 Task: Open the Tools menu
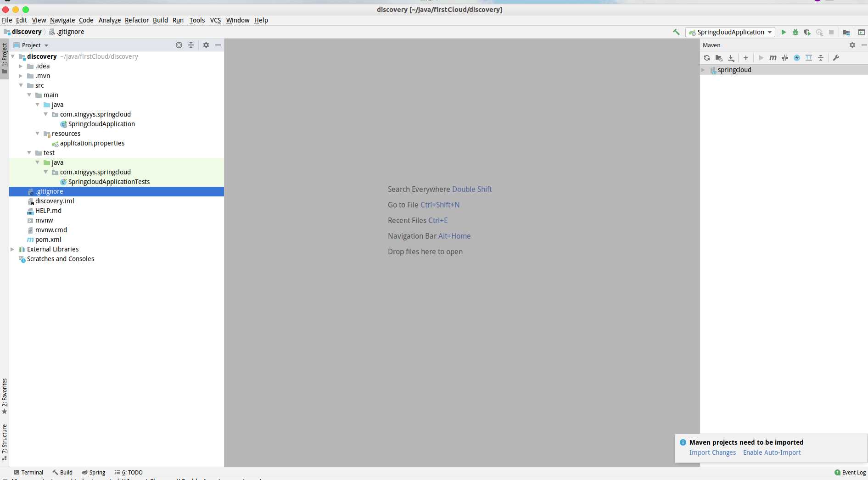pos(197,20)
